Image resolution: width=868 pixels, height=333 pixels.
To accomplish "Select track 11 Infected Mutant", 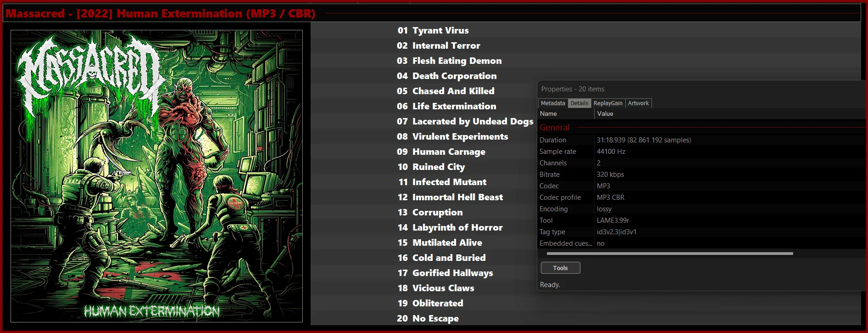I will [x=442, y=182].
